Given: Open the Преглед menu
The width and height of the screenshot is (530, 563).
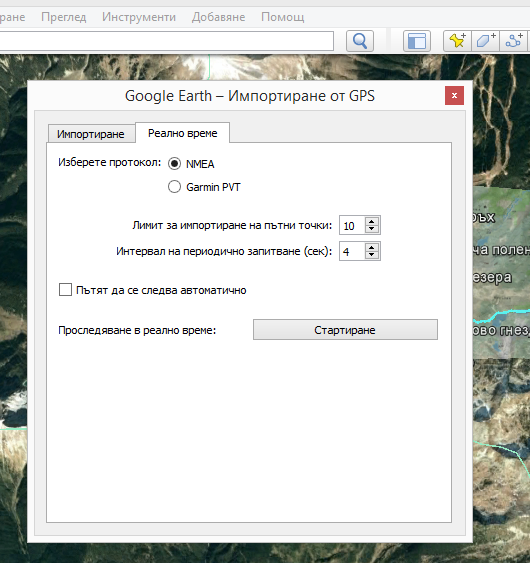Looking at the screenshot, I should pos(64,17).
